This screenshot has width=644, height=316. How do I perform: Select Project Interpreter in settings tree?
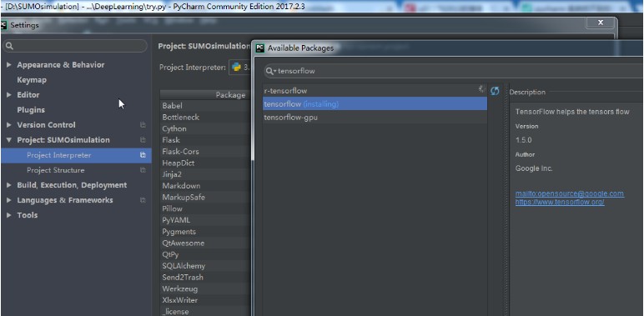pos(76,155)
